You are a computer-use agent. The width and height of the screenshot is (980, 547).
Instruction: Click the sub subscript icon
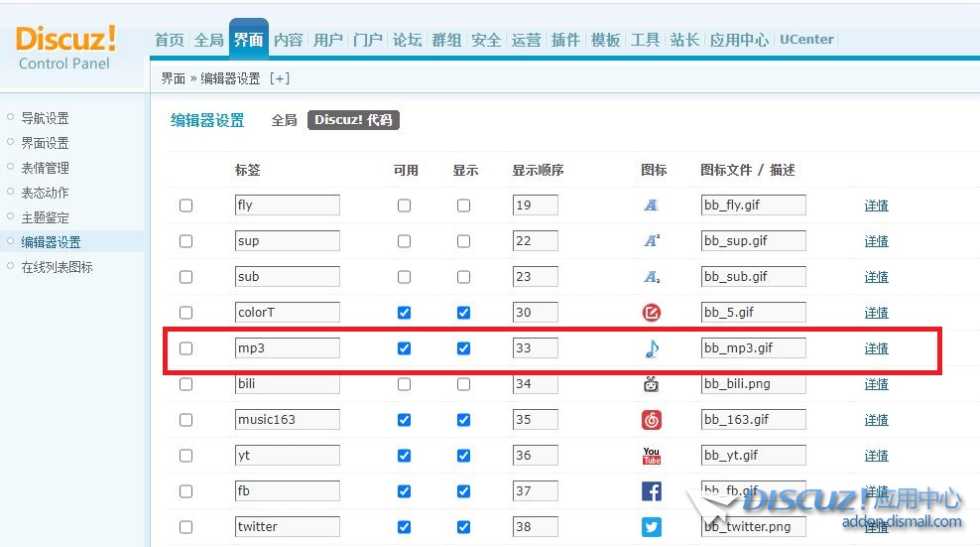coord(652,277)
